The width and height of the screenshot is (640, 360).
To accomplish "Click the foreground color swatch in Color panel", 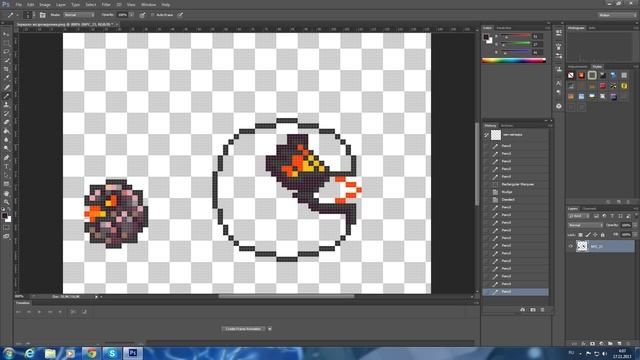I will [x=486, y=37].
